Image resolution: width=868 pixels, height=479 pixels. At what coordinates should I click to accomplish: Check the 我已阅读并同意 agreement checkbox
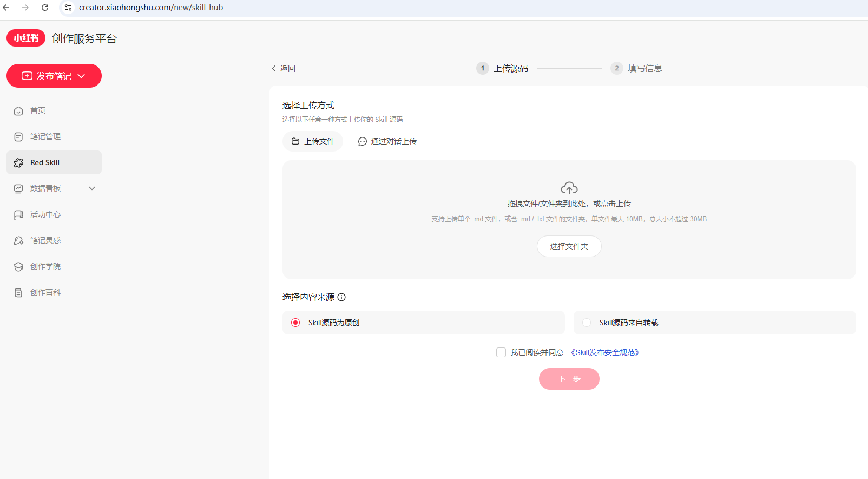click(501, 352)
